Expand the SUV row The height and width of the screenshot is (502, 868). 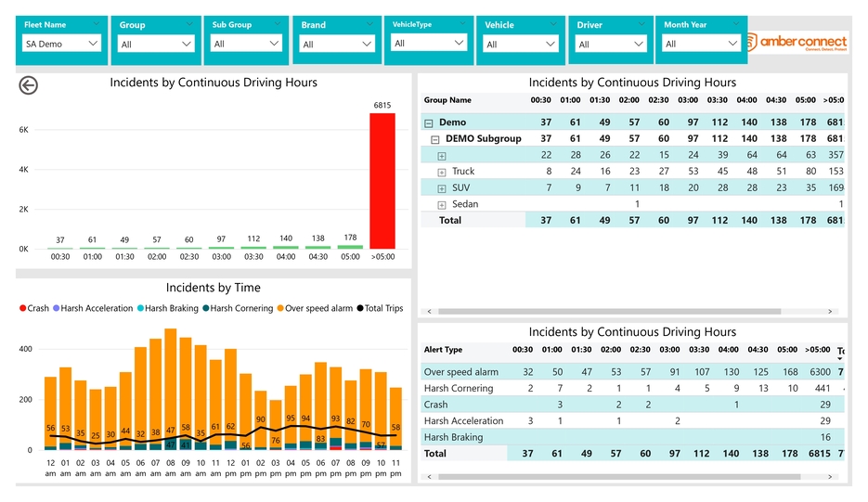coord(442,188)
